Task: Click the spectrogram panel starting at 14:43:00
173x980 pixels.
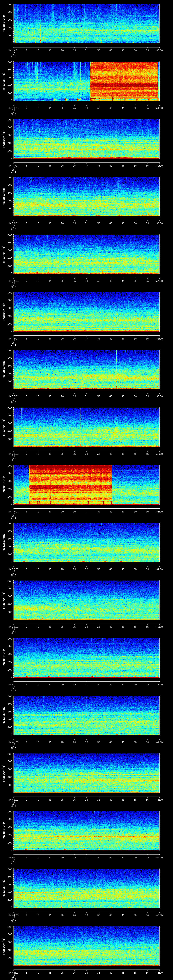Action: pyautogui.click(x=86, y=831)
